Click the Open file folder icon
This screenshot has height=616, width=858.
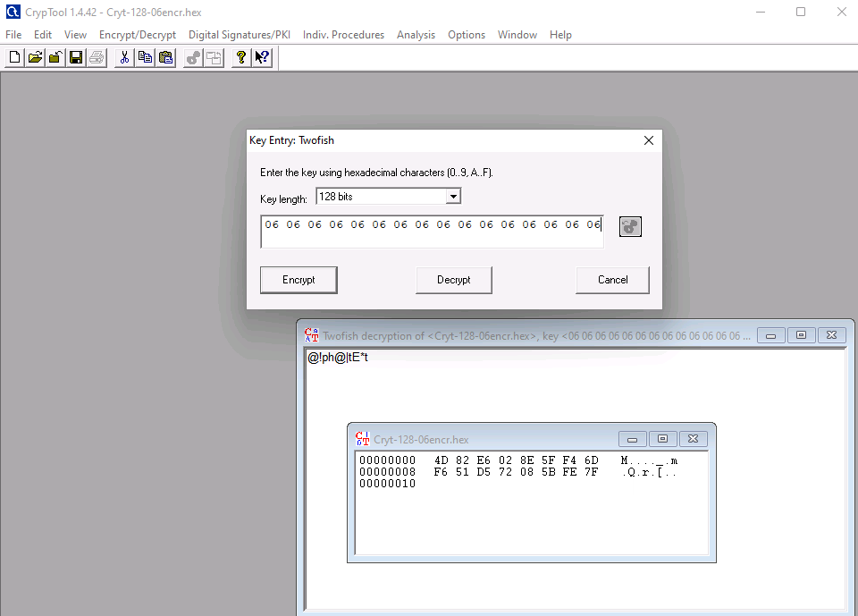click(35, 58)
